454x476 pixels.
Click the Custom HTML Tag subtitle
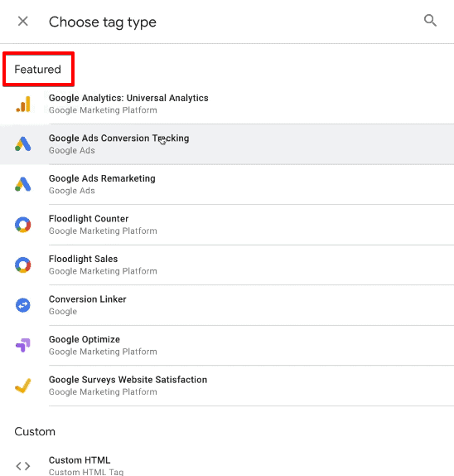click(x=86, y=472)
